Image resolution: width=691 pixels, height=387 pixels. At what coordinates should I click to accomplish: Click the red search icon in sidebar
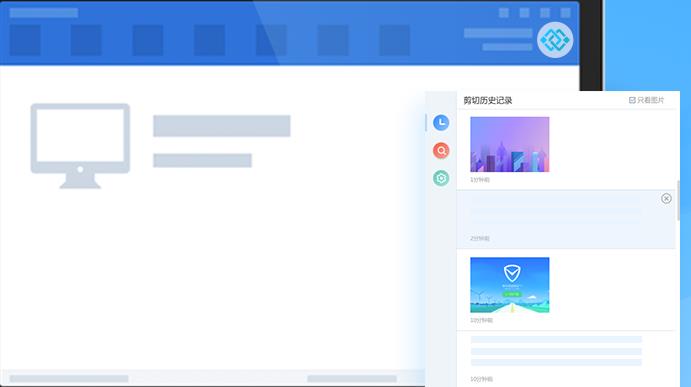coord(441,151)
